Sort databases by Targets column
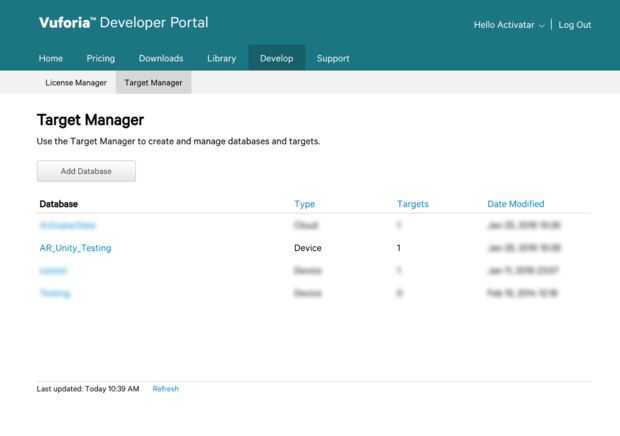The image size is (620, 436). [x=413, y=204]
